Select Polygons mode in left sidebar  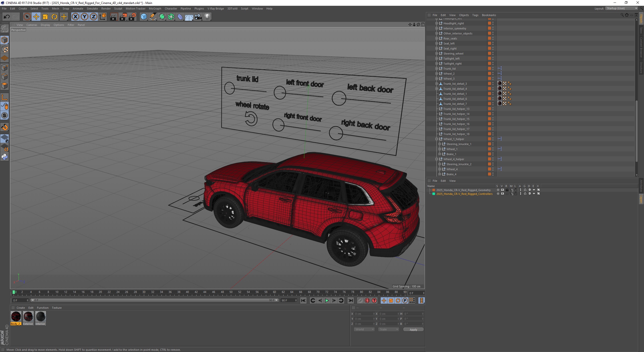point(5,86)
